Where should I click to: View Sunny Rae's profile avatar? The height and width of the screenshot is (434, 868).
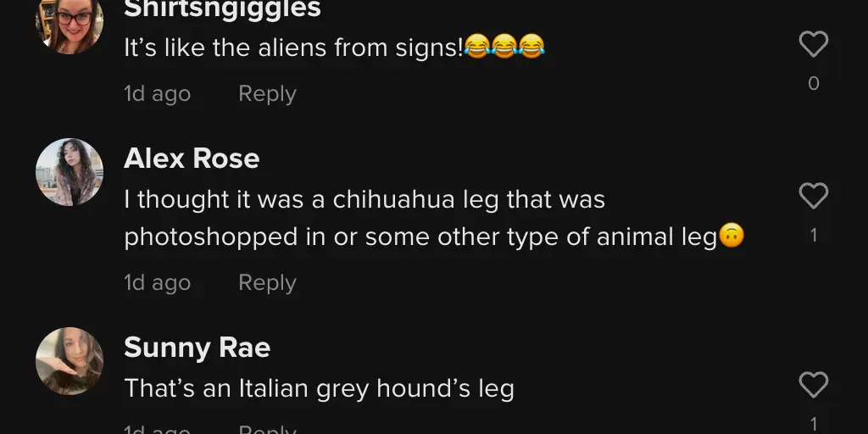click(70, 361)
